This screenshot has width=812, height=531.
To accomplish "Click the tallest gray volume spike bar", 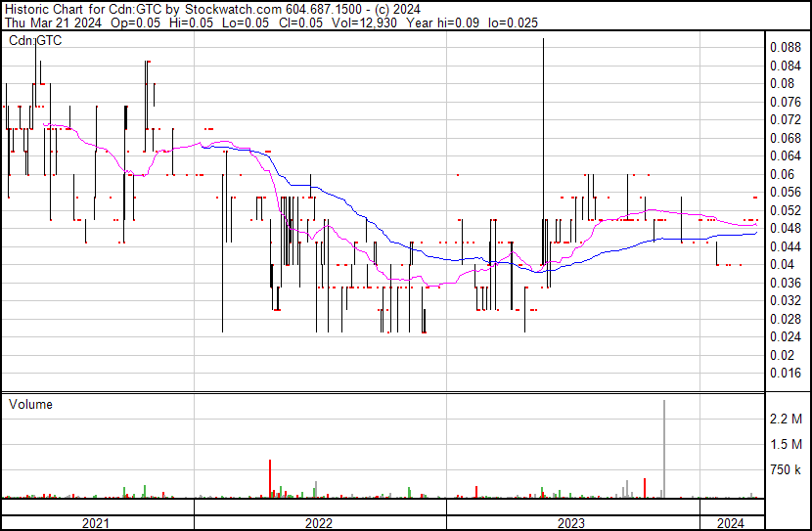I will (x=664, y=450).
